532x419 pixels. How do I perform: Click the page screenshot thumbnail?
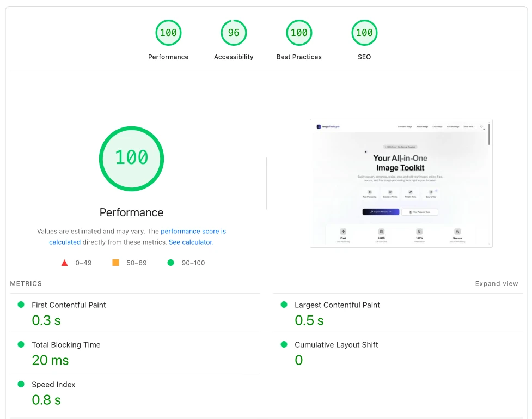click(401, 184)
